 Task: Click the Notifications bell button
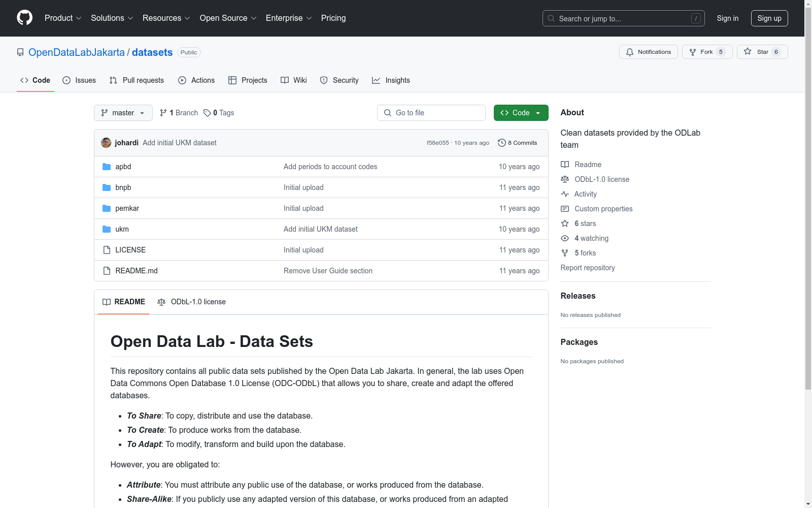[x=648, y=52]
